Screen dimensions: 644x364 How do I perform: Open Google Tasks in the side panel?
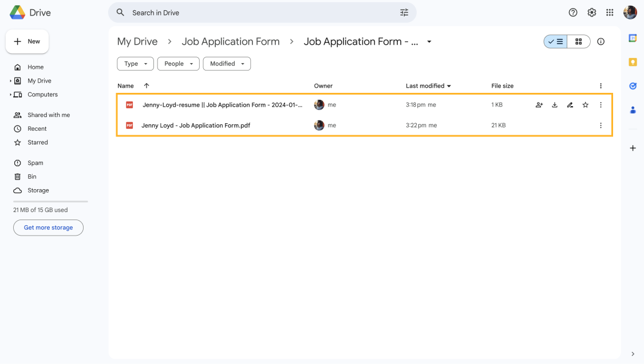tap(633, 86)
